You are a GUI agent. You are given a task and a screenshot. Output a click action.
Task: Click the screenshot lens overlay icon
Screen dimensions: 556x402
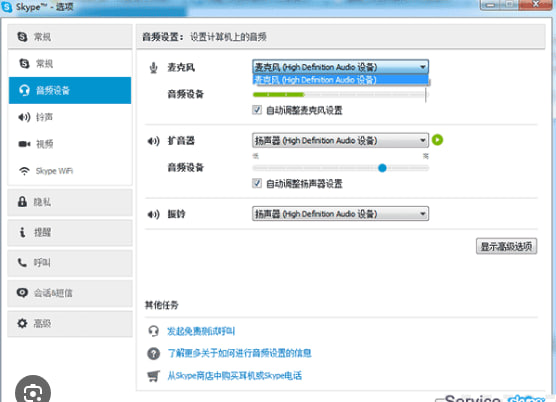coord(33,392)
